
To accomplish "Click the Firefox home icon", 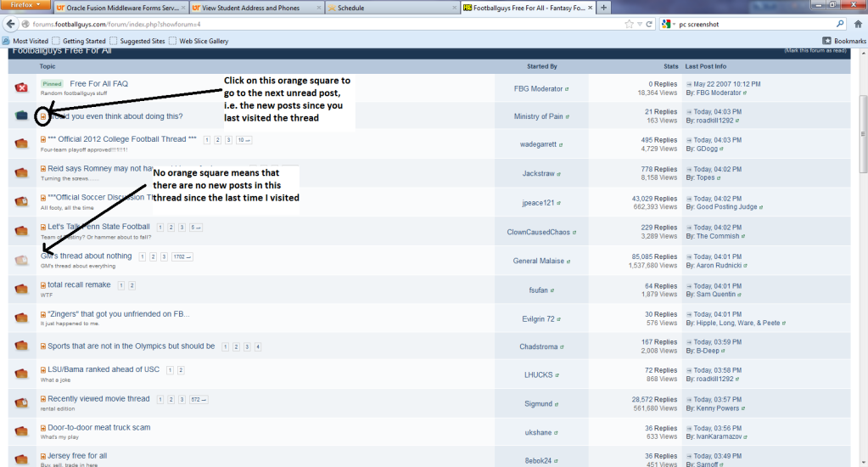I will pyautogui.click(x=858, y=24).
